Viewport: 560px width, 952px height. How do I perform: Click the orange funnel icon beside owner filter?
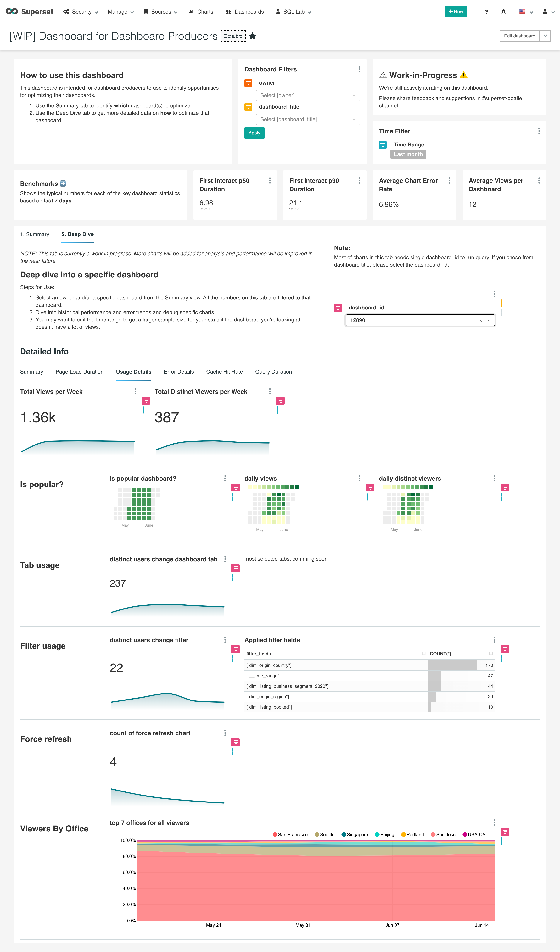(248, 83)
